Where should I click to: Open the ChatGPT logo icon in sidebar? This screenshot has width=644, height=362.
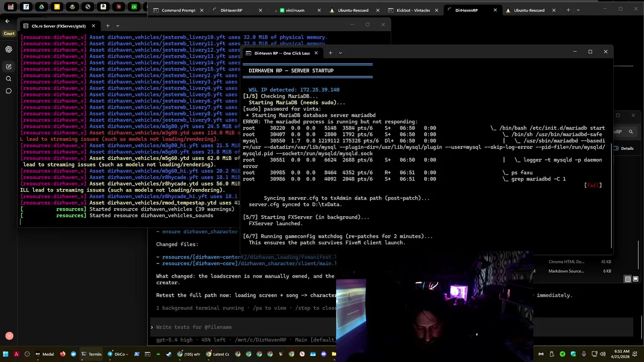pyautogui.click(x=9, y=49)
